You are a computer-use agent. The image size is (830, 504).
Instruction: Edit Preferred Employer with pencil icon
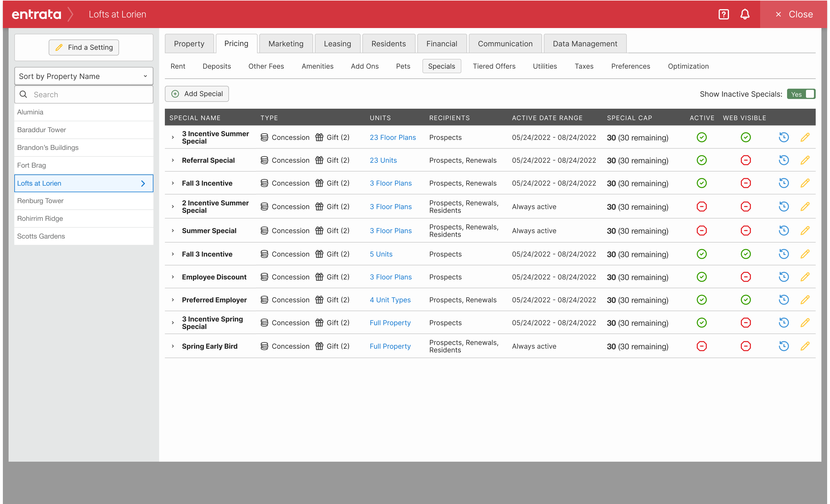coord(805,300)
